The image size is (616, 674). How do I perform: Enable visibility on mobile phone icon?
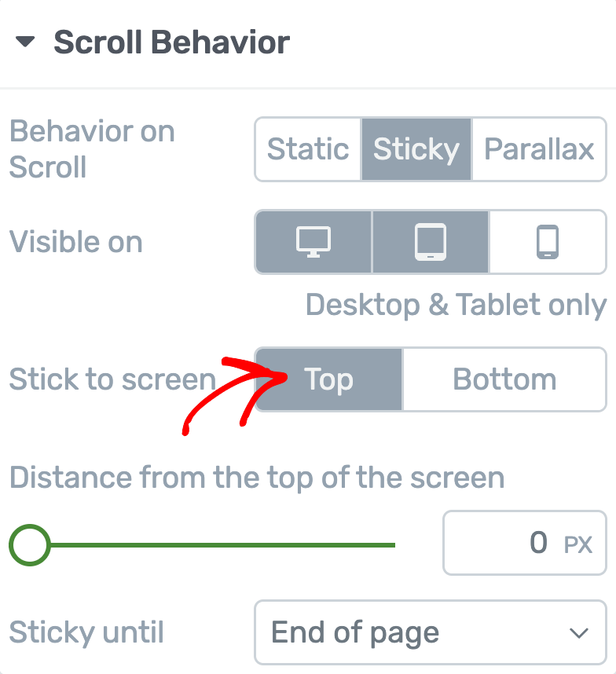click(547, 242)
